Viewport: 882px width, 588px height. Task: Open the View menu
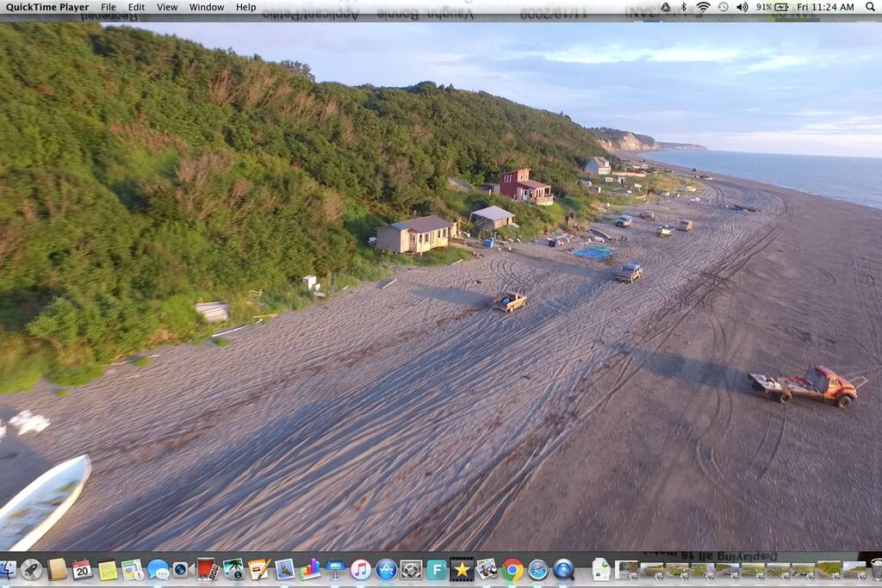[167, 7]
